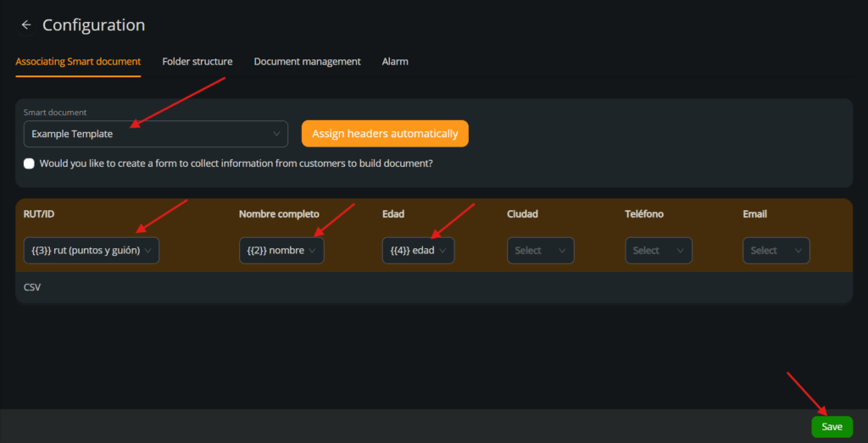Screen dimensions: 868x443
Task: Click the Nombre completo column header
Action: (x=279, y=214)
